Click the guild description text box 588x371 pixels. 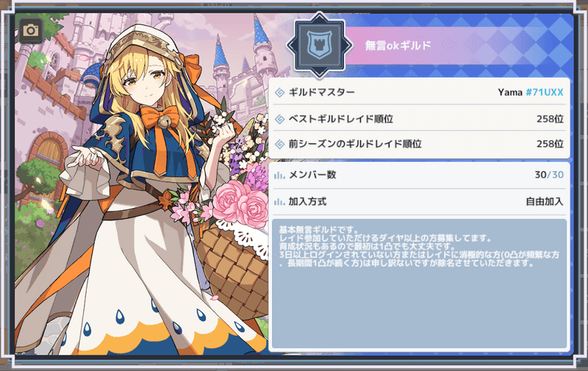419,284
